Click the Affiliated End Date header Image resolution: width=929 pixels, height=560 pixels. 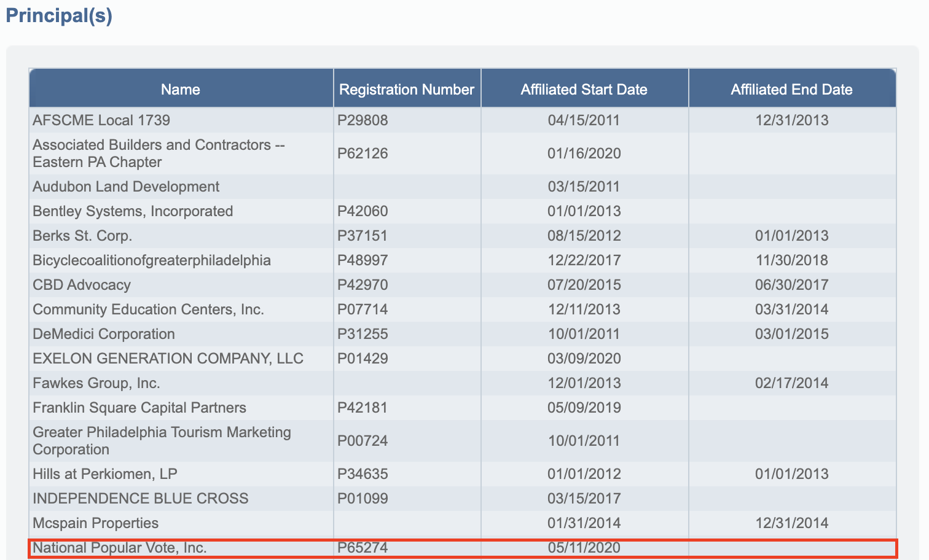click(x=791, y=90)
